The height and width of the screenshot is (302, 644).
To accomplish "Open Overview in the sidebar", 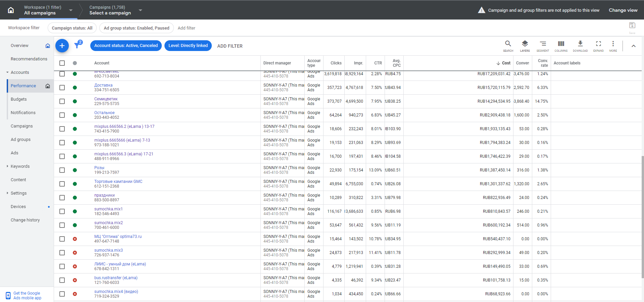I will [x=19, y=46].
